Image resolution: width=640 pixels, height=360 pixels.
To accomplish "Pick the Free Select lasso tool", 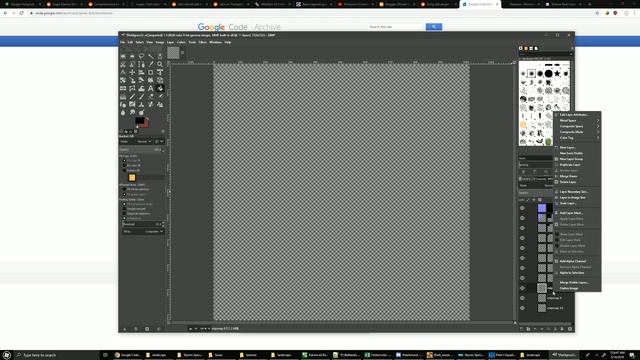I will point(142,56).
